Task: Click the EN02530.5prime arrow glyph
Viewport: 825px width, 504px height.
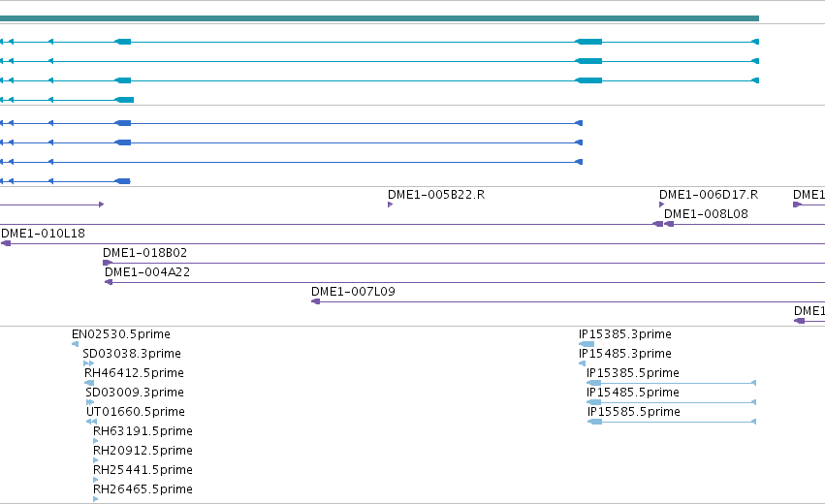Action: 76,344
